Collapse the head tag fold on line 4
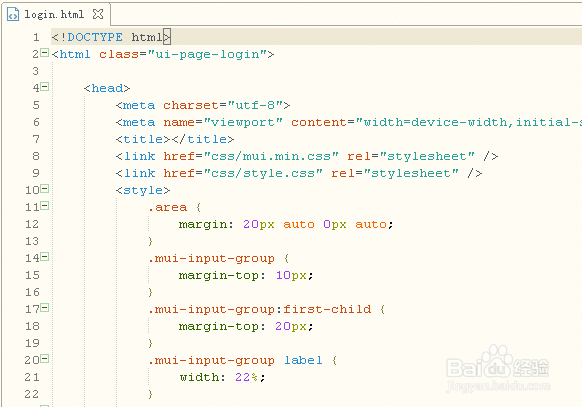This screenshot has width=582, height=407. 45,87
